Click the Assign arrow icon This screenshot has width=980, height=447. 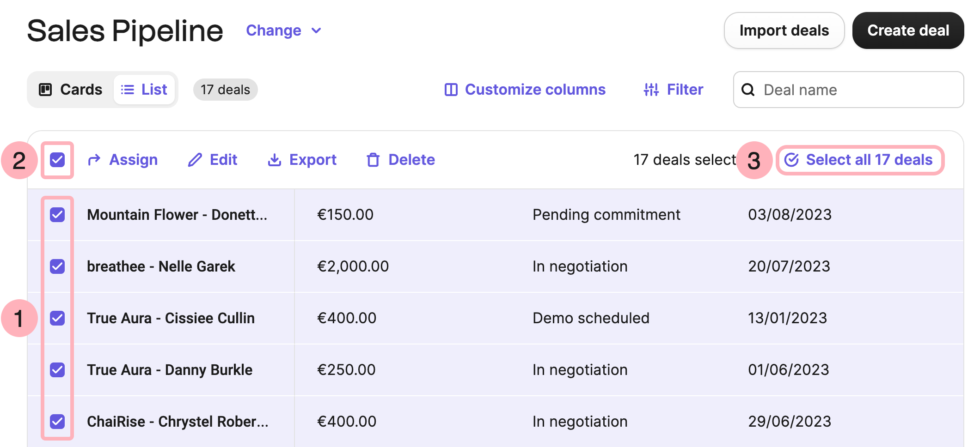pos(94,159)
